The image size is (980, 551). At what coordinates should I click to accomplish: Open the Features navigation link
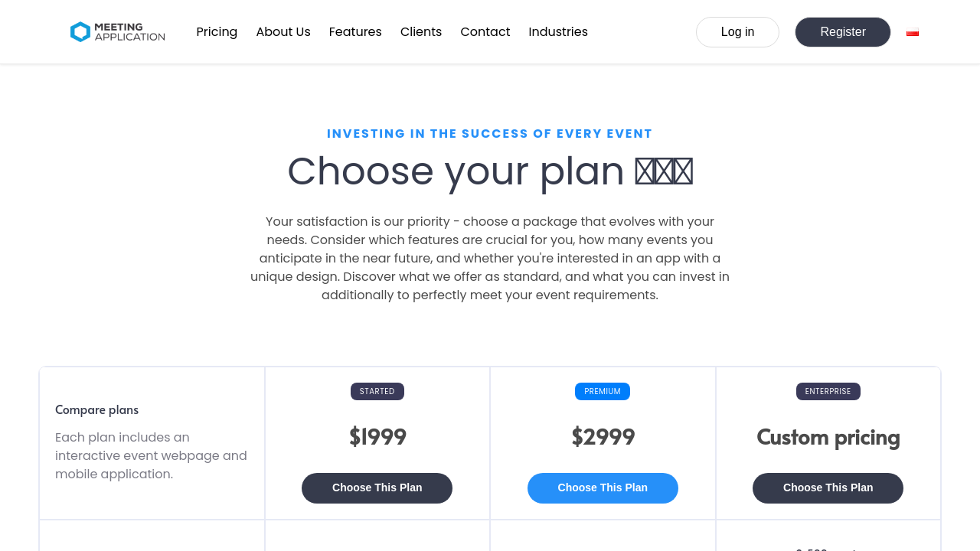point(355,32)
